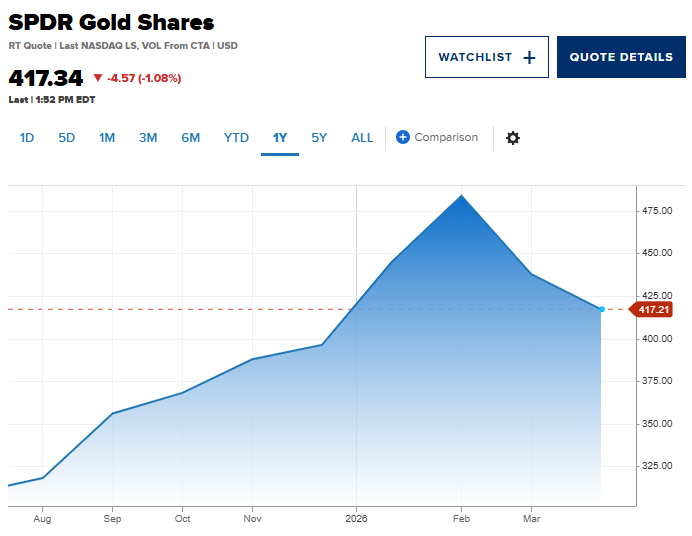Open the Quote Details page
This screenshot has width=692, height=536.
tap(621, 57)
